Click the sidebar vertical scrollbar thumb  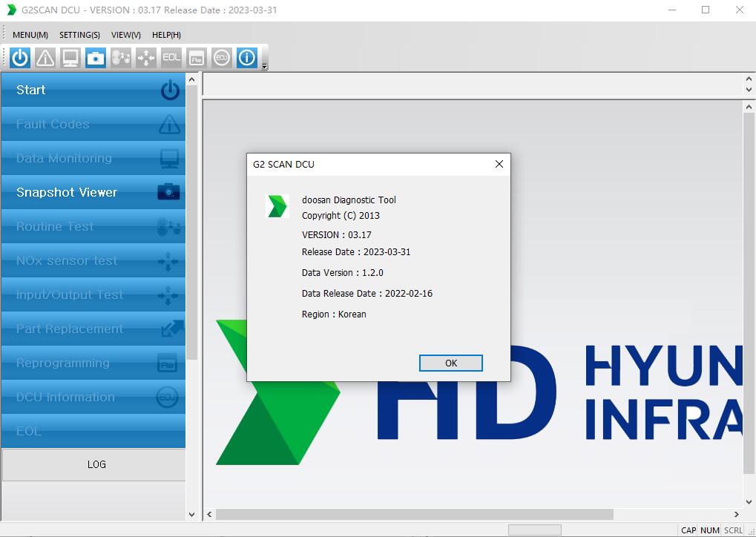pyautogui.click(x=192, y=223)
